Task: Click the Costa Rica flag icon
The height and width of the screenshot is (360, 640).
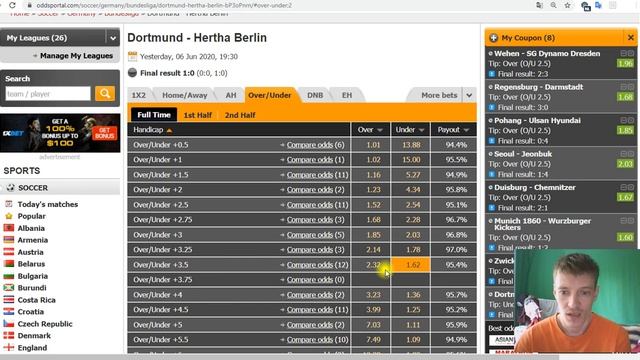Action: pyautogui.click(x=9, y=300)
